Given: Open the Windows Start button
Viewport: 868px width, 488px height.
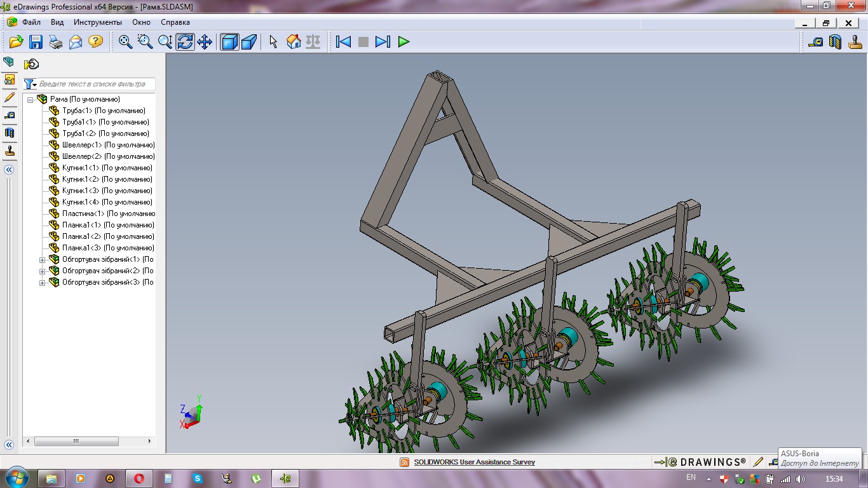Looking at the screenshot, I should [16, 478].
